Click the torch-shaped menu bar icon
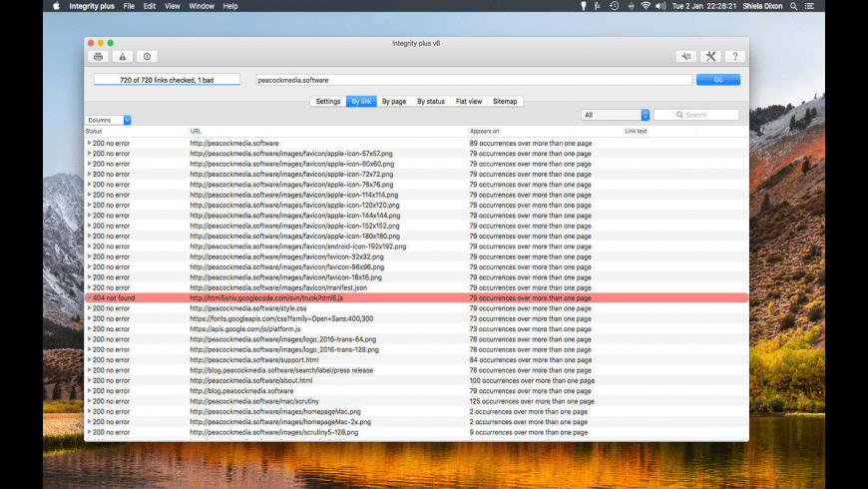This screenshot has height=489, width=868. pyautogui.click(x=583, y=6)
